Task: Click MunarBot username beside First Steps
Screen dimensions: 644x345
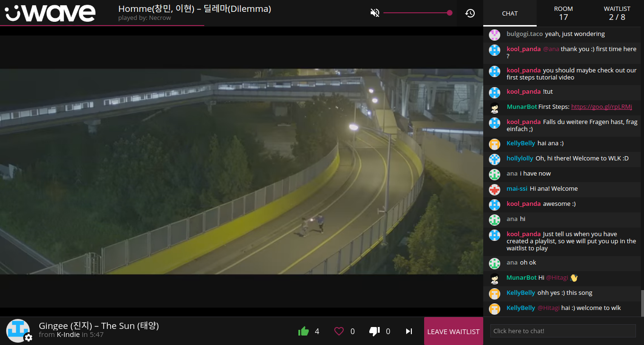Action: coord(522,107)
